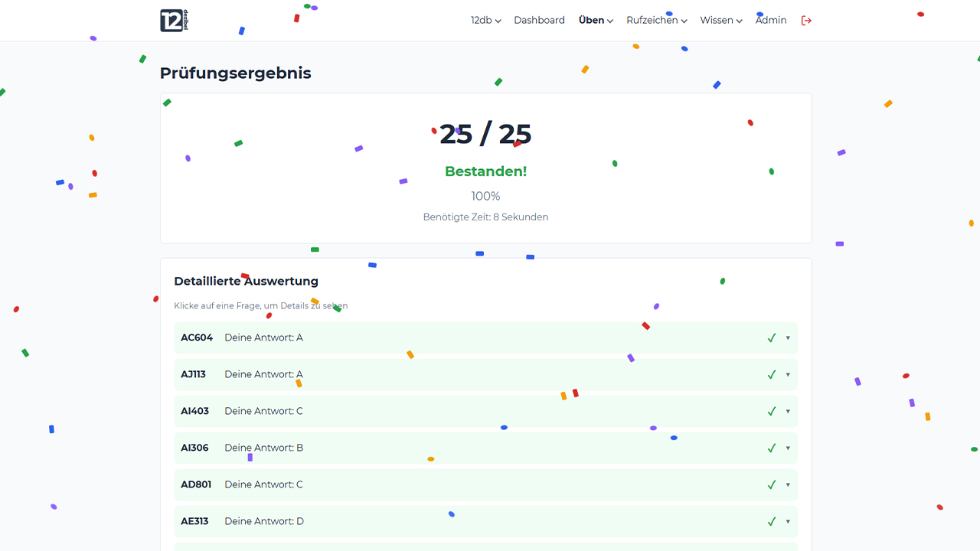Expand details for question AC604
Viewport: 980px width, 551px height.
[787, 337]
